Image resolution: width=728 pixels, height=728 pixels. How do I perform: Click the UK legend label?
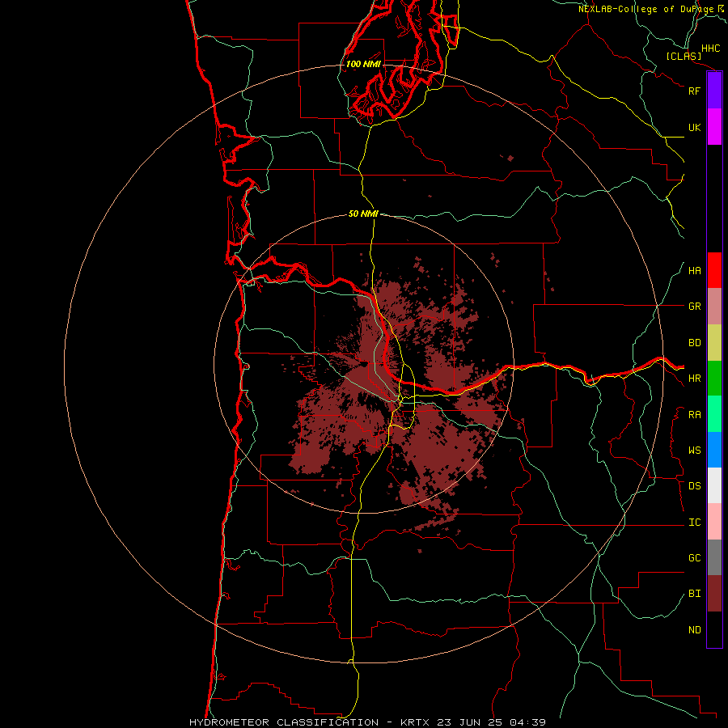pos(694,127)
